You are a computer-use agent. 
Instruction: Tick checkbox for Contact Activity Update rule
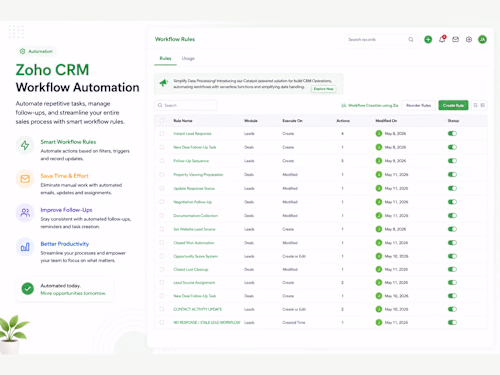[162, 309]
